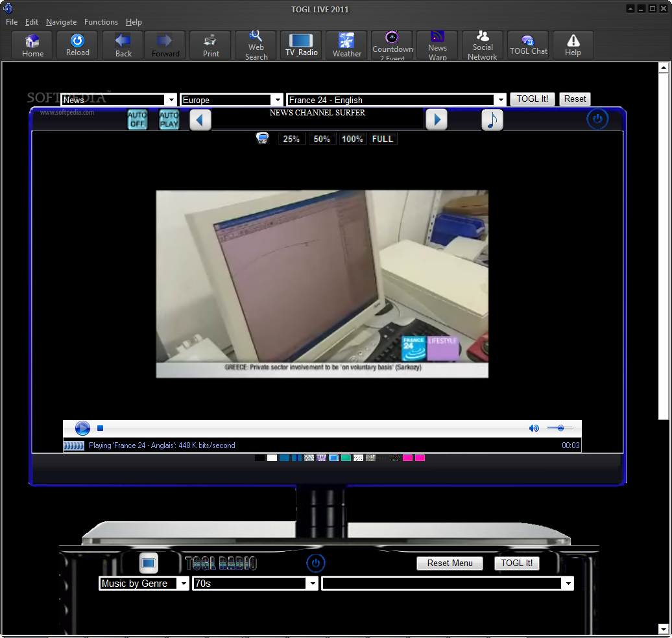The height and width of the screenshot is (638, 672).
Task: Click the Reset Menu button
Action: tap(450, 563)
